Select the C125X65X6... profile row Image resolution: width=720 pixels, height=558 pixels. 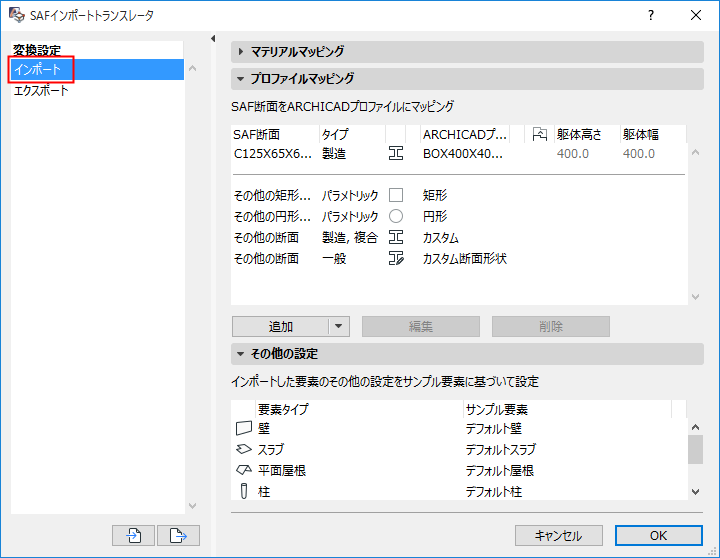coord(459,153)
